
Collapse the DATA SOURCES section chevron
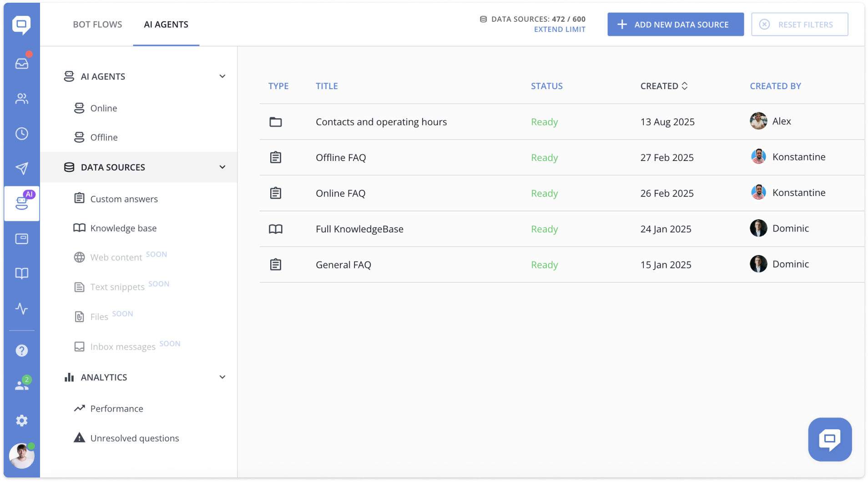coord(222,167)
